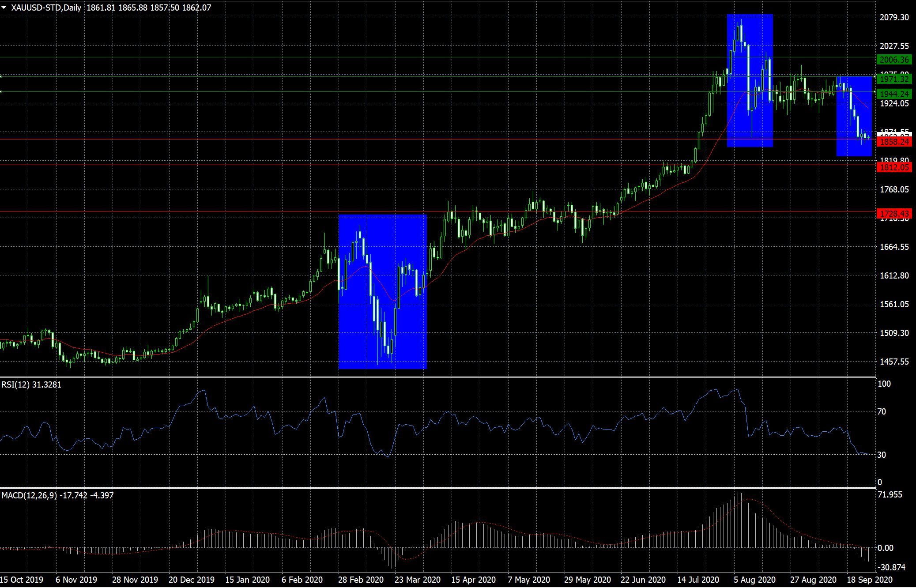Select the green 2006.36 price label
Image resolution: width=916 pixels, height=588 pixels.
(894, 60)
